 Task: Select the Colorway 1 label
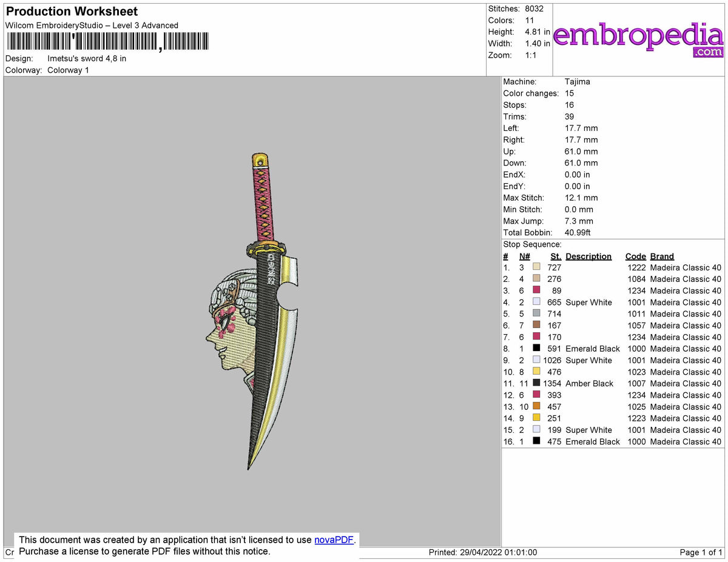[x=68, y=70]
